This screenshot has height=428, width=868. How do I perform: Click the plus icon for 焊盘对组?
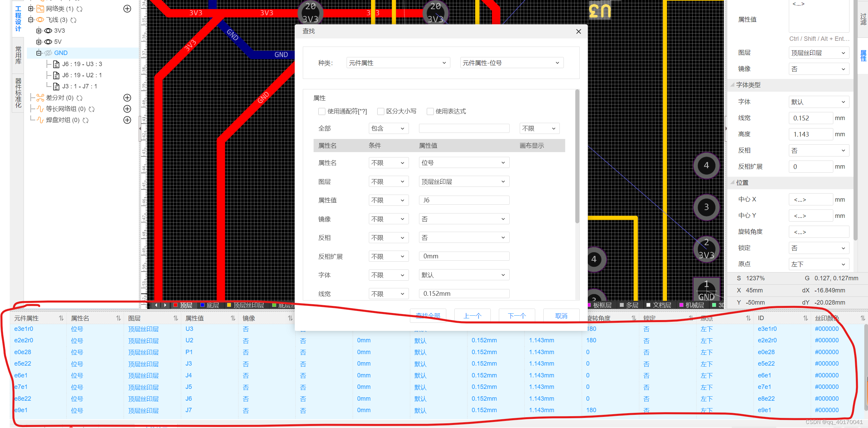(x=127, y=120)
